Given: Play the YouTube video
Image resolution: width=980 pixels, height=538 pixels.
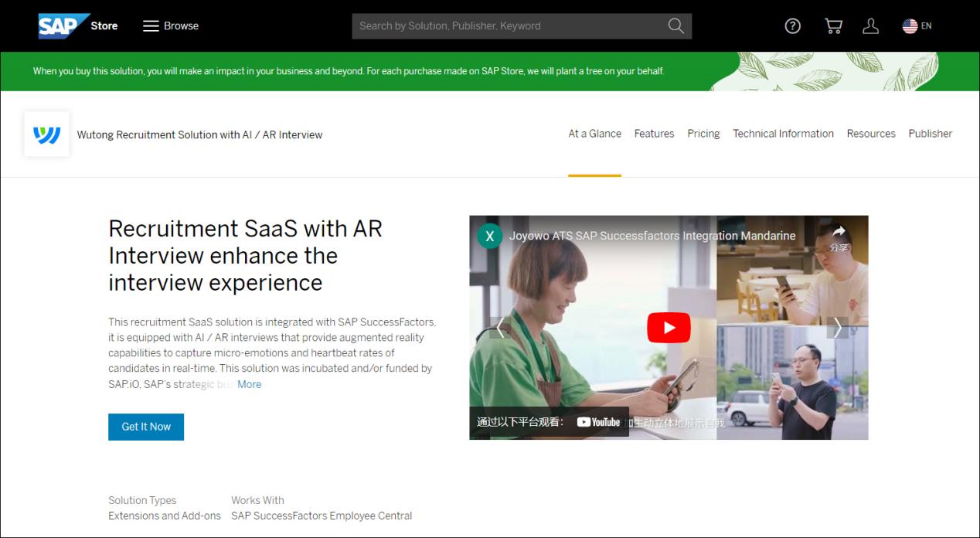Looking at the screenshot, I should tap(669, 328).
